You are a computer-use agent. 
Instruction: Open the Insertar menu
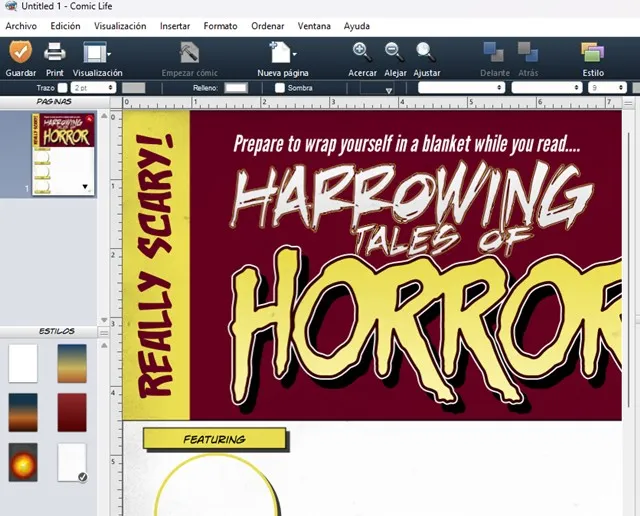point(174,26)
